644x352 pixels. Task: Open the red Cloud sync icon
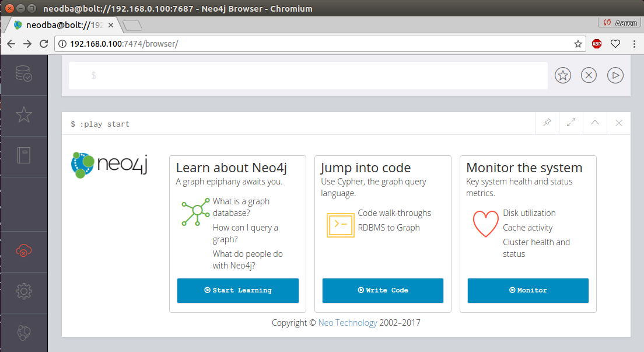coord(23,250)
